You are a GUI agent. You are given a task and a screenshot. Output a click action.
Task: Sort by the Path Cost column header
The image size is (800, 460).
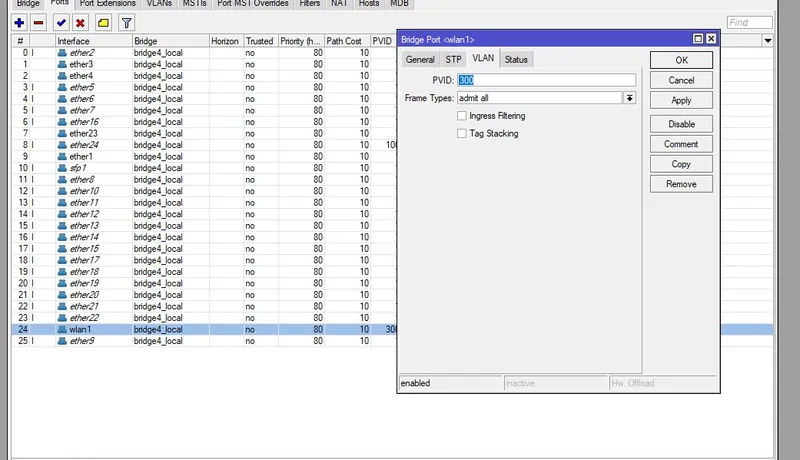tap(347, 41)
